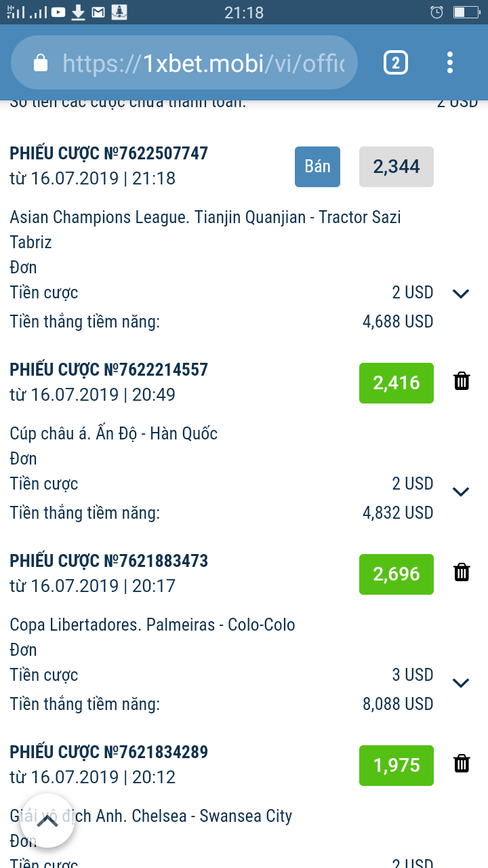Screen dimensions: 488x868
Task: Delete bet slip №7621883473 with trash icon
Action: tap(462, 572)
